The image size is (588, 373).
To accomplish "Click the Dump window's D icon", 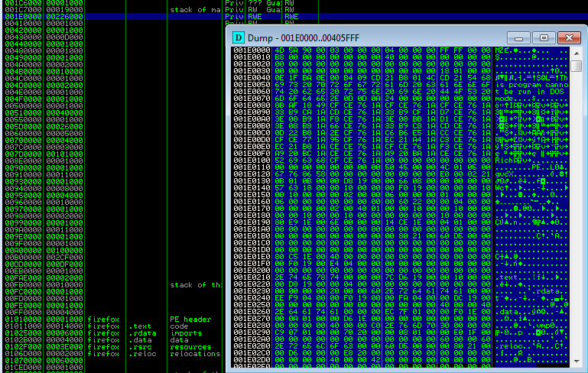I will pyautogui.click(x=238, y=38).
